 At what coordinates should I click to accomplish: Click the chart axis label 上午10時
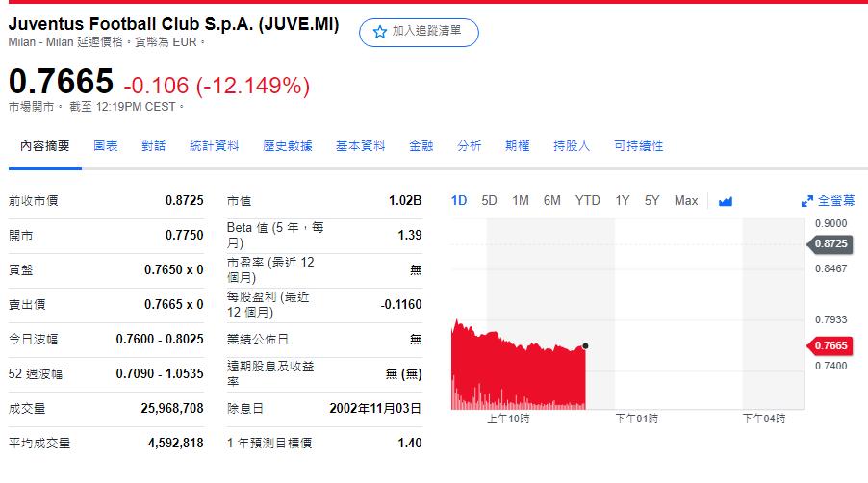(508, 419)
